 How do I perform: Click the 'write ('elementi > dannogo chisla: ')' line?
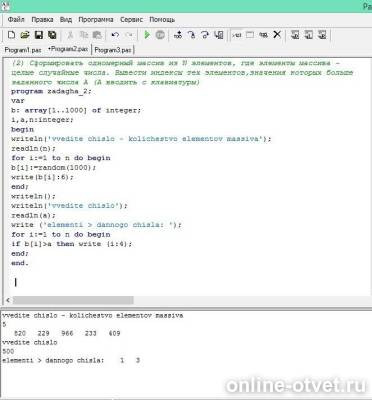[96, 225]
